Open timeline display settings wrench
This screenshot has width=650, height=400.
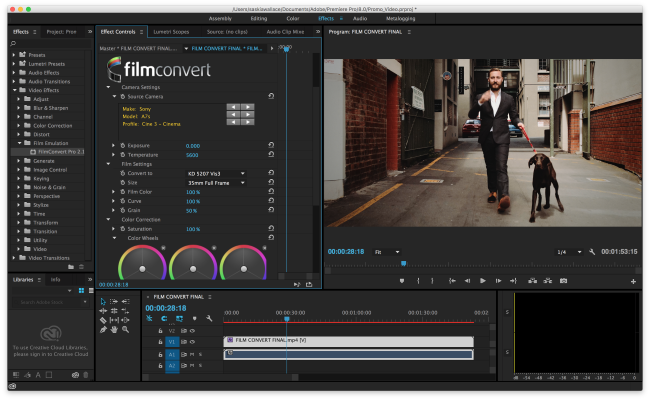pos(209,318)
